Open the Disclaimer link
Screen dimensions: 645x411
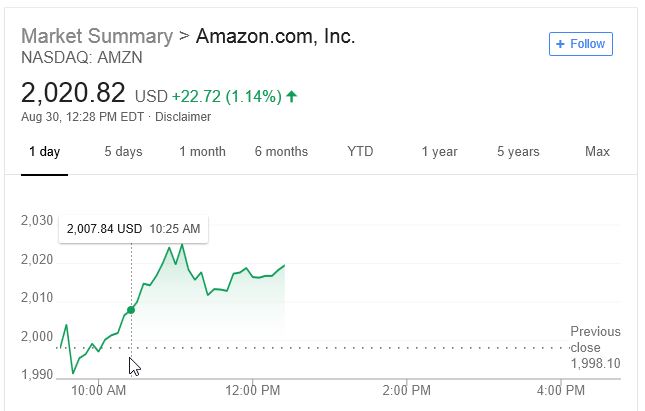182,117
